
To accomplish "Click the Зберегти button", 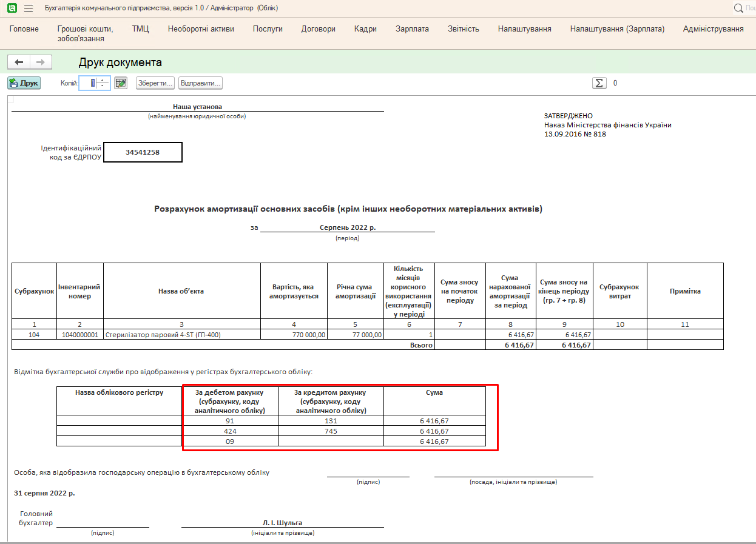I will click(x=155, y=83).
